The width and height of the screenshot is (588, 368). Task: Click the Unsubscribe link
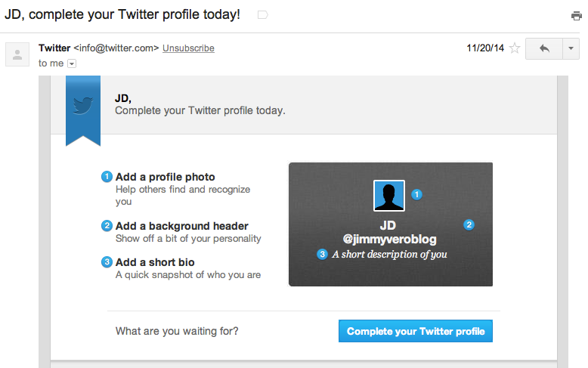click(x=188, y=48)
